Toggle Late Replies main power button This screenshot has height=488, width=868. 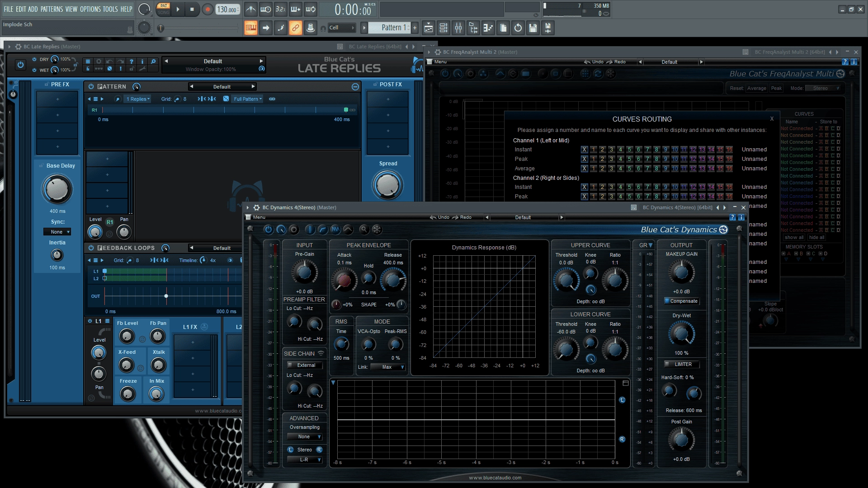pos(20,65)
